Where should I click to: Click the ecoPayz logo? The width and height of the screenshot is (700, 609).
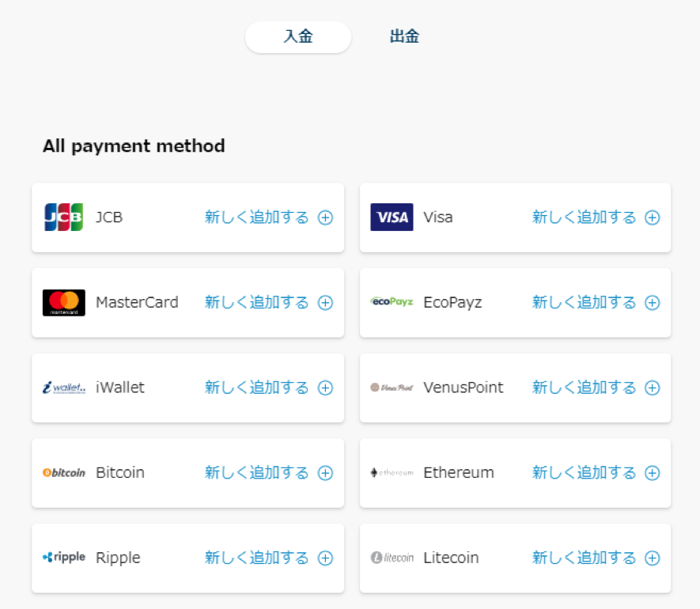click(x=392, y=302)
